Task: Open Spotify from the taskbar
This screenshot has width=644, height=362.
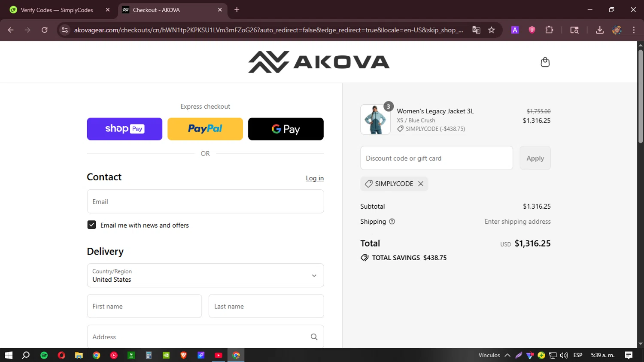Action: click(44, 355)
